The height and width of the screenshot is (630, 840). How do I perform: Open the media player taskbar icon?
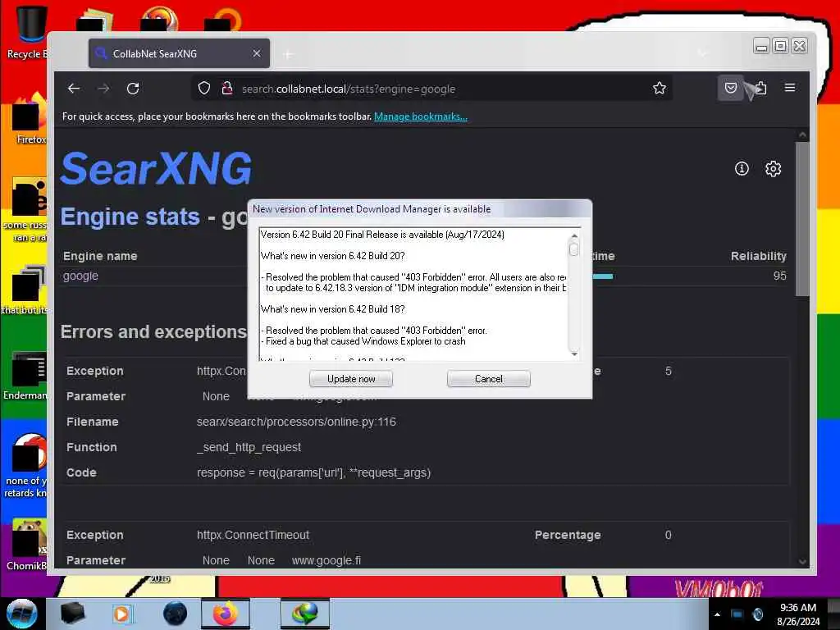[121, 614]
